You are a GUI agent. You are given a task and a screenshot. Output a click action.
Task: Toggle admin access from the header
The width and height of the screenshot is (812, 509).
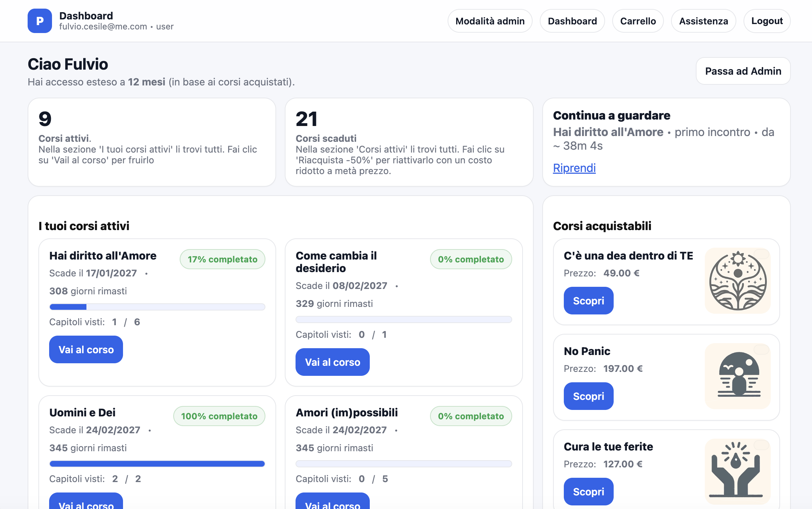490,20
